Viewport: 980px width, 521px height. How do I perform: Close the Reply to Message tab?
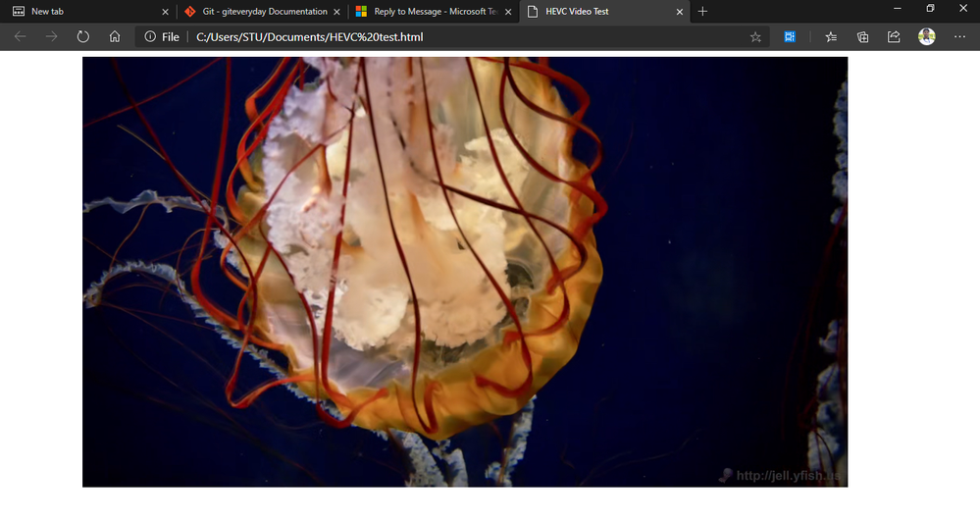coord(508,11)
